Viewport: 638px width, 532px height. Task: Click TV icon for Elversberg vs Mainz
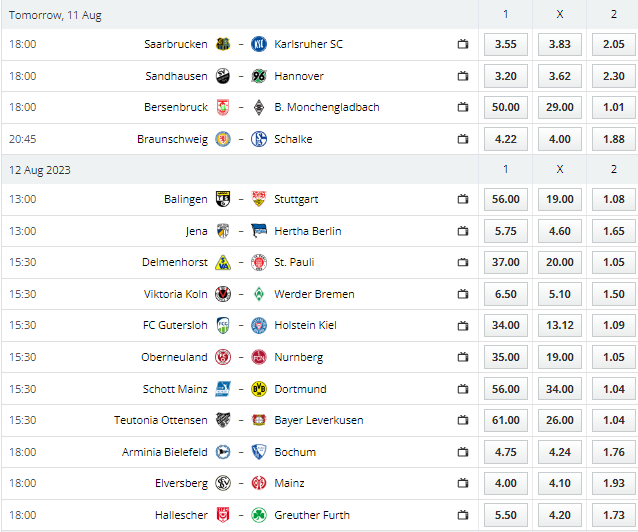point(463,483)
